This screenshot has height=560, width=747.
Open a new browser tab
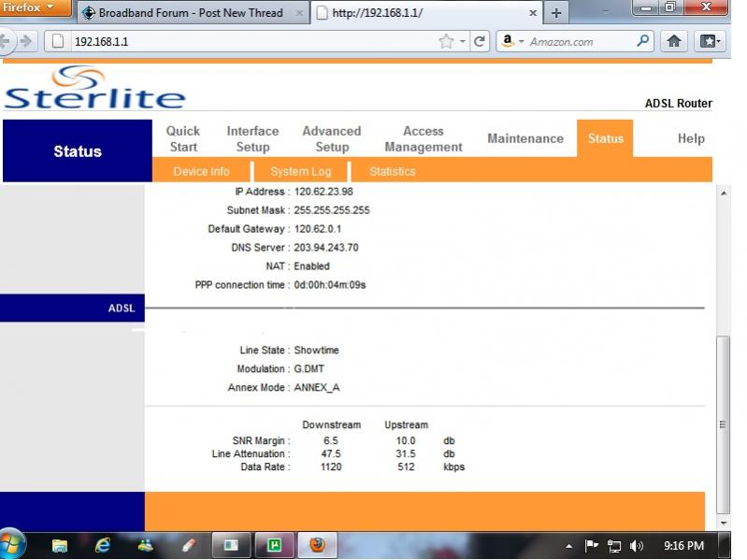coord(555,13)
